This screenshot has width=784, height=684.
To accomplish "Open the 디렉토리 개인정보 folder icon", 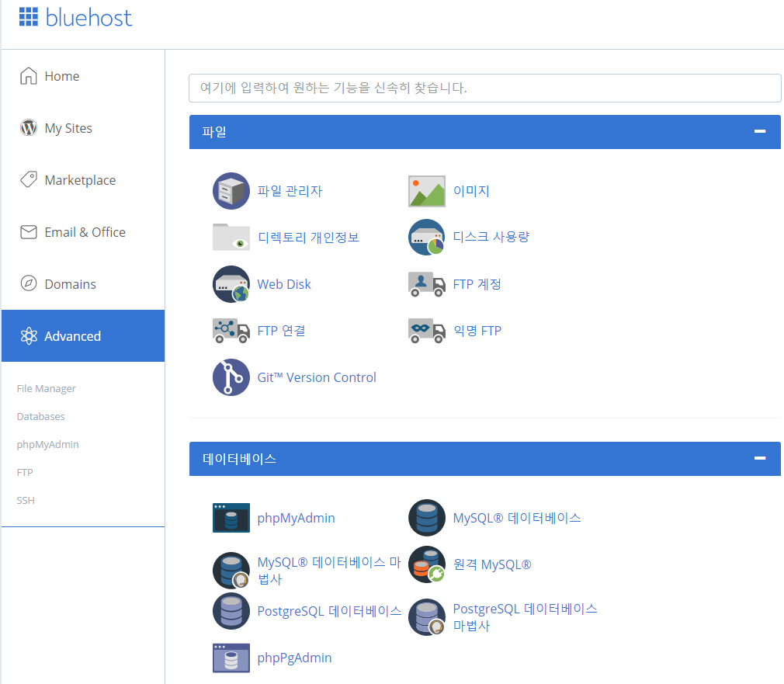I will click(231, 237).
